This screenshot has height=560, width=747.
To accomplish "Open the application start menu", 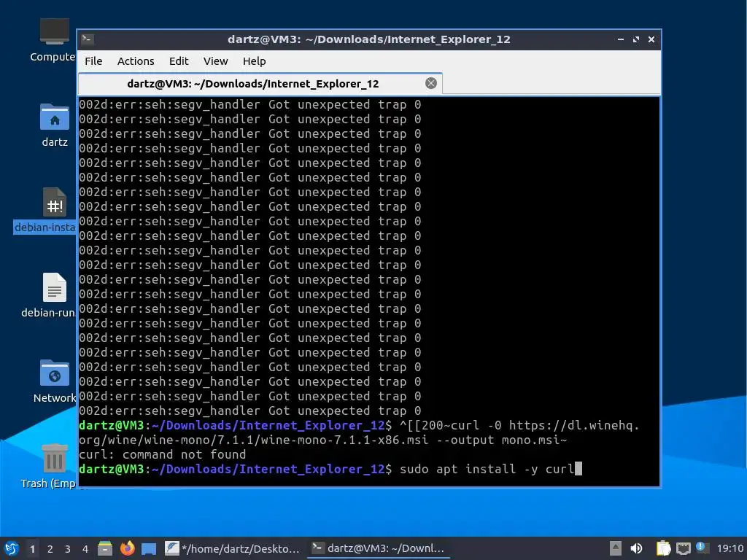I will [x=12, y=548].
